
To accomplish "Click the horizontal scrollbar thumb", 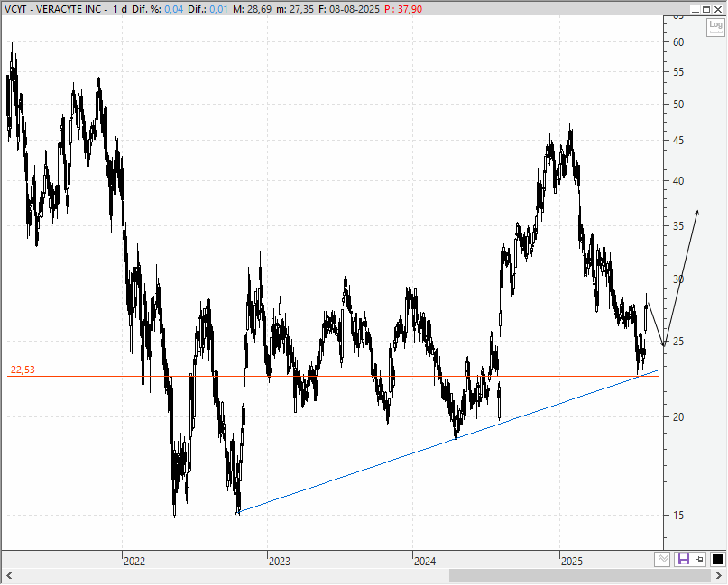I will 579,576.
